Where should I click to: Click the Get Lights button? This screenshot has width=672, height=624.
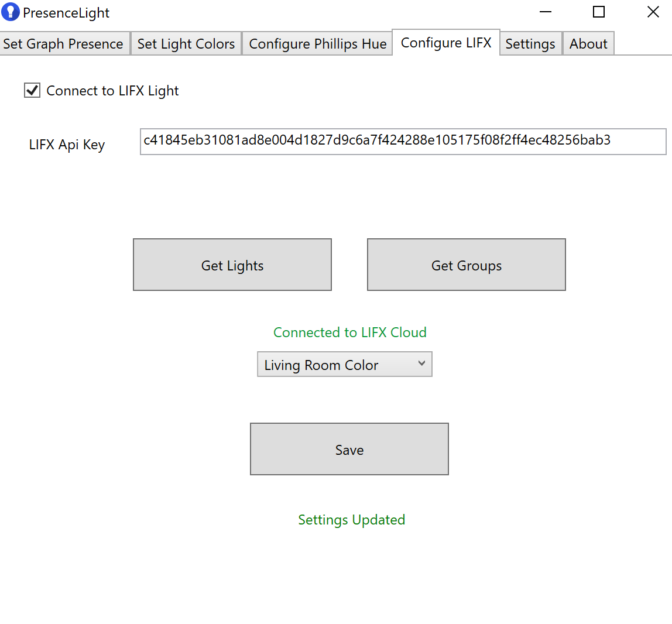pos(232,265)
